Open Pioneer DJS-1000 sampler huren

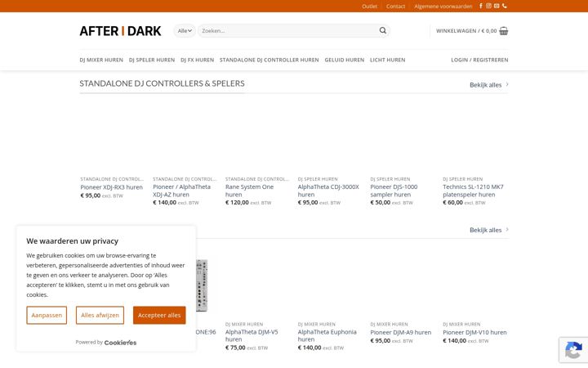tap(394, 191)
